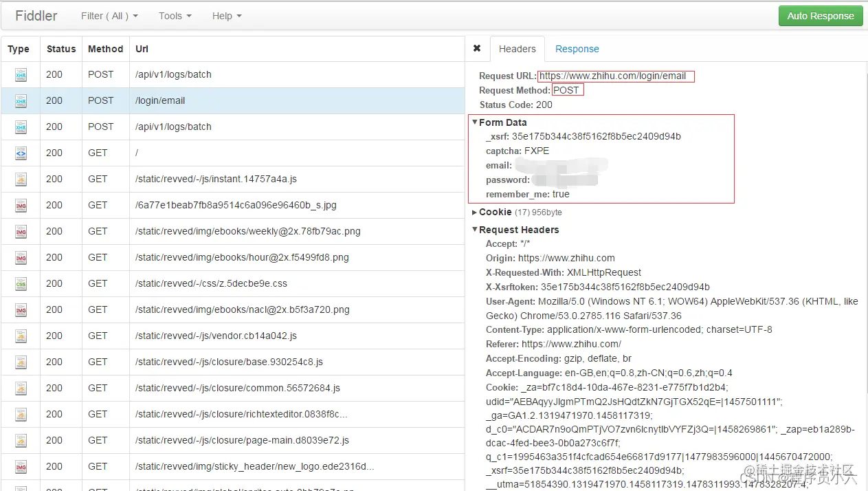The width and height of the screenshot is (868, 491).
Task: Select the / GET request url
Action: tap(137, 153)
